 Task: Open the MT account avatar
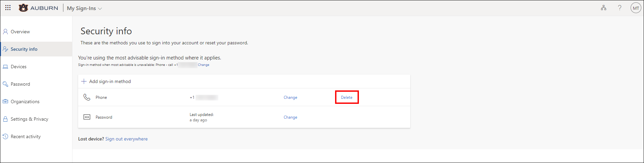636,8
